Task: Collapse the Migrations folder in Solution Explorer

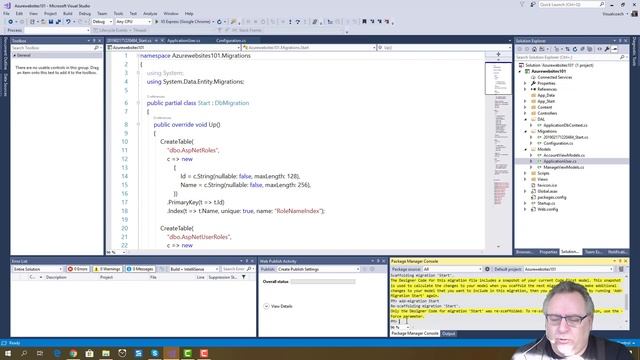Action: click(526, 131)
